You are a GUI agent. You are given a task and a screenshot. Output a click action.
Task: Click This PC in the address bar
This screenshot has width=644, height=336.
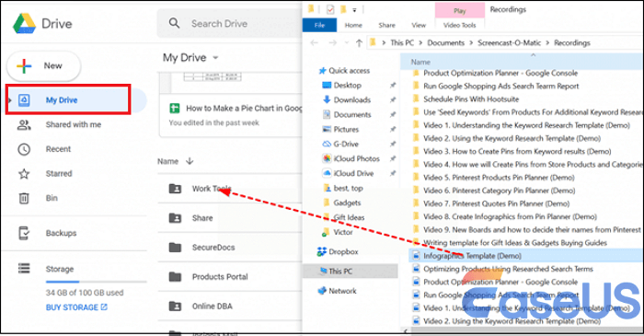tap(402, 42)
